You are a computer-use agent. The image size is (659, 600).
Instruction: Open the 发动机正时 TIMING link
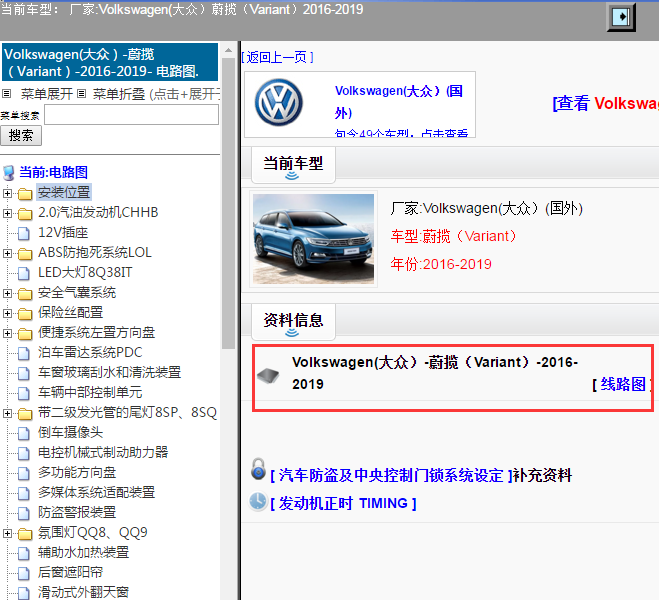[343, 503]
